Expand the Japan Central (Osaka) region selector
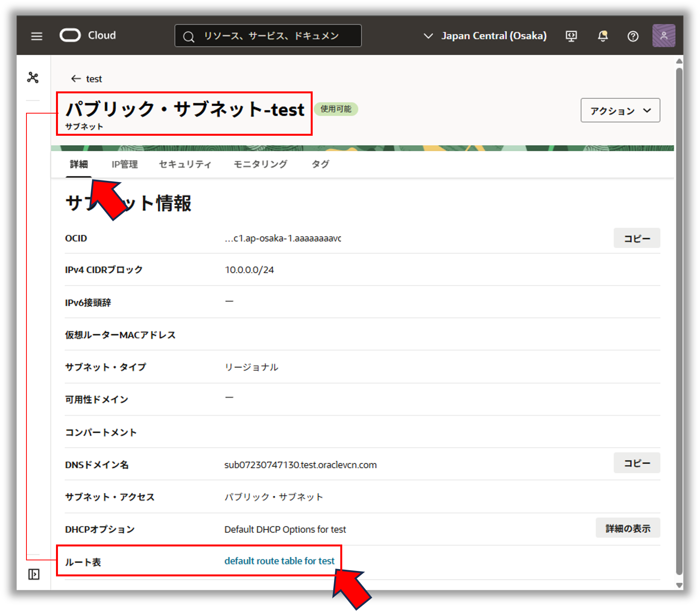 (x=485, y=36)
